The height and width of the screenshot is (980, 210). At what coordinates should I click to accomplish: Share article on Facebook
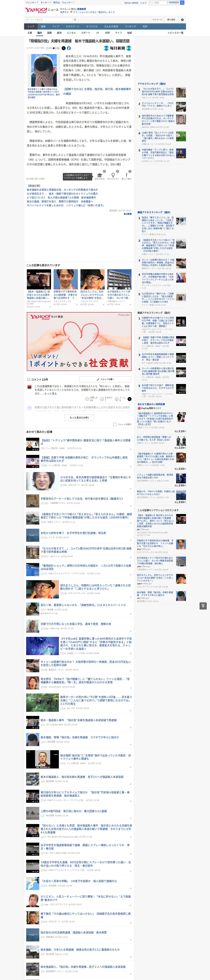(x=69, y=48)
